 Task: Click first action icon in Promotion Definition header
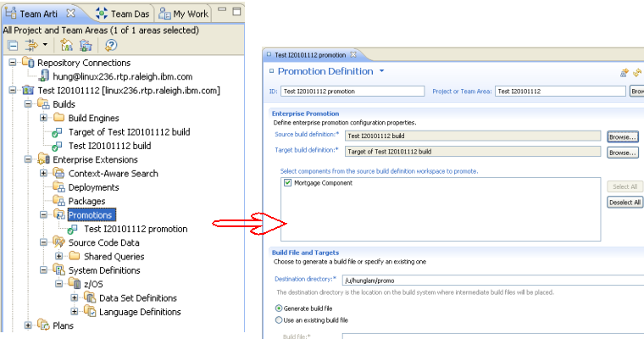pos(625,73)
